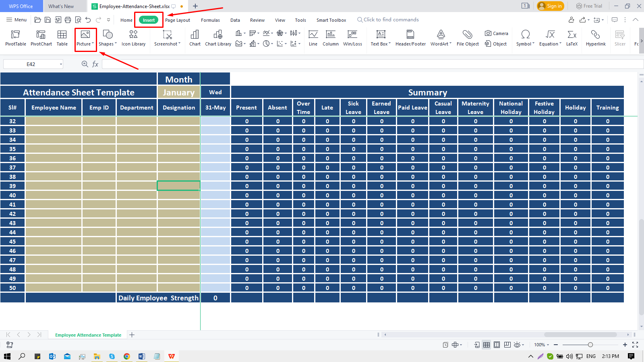Click the Camera tool
Screen dimensions: 644x362
(496, 33)
